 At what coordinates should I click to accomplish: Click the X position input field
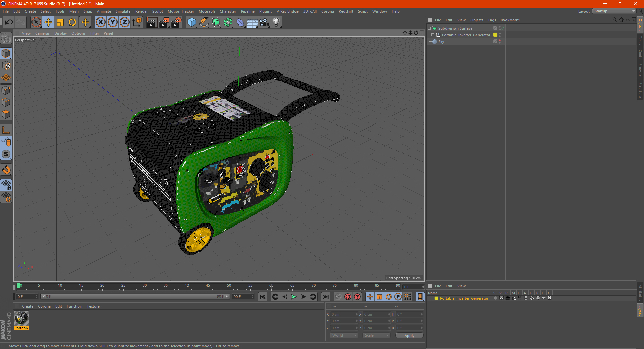344,314
